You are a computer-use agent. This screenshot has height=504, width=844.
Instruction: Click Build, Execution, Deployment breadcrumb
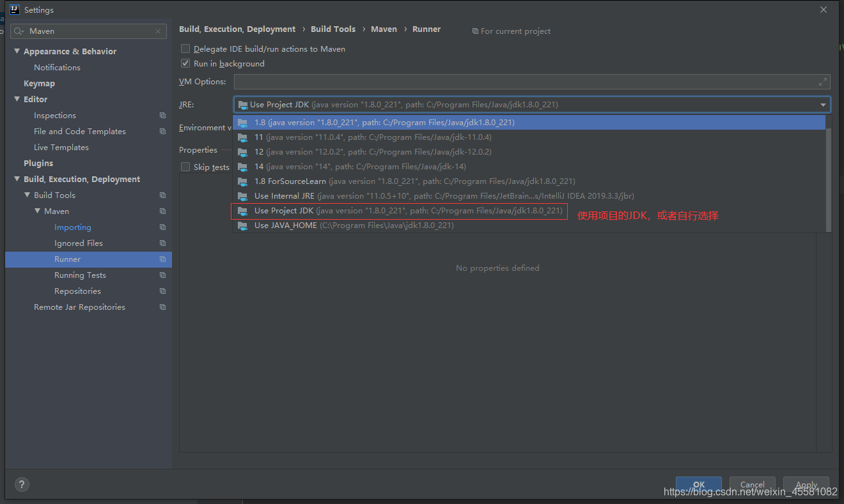click(237, 29)
